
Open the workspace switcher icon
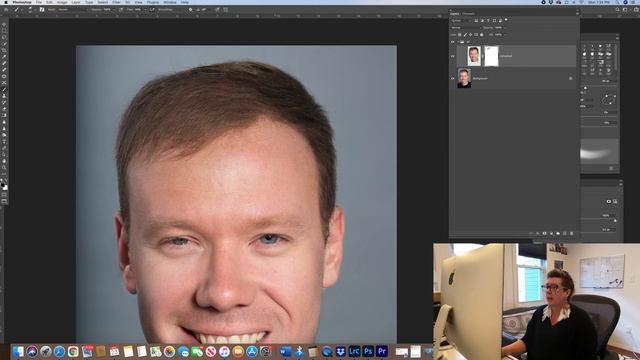tap(625, 9)
